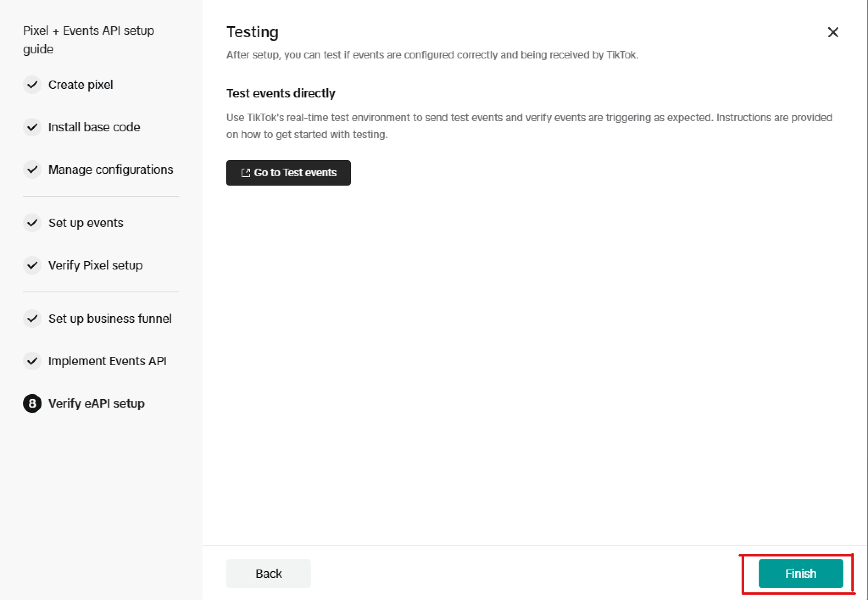Go to the Install base code step
This screenshot has width=868, height=600.
[x=94, y=127]
